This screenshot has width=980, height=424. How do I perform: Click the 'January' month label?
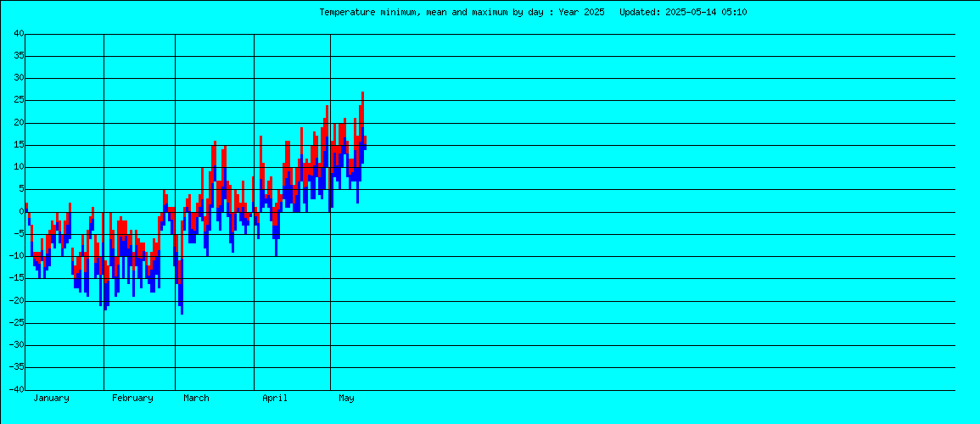pos(51,398)
